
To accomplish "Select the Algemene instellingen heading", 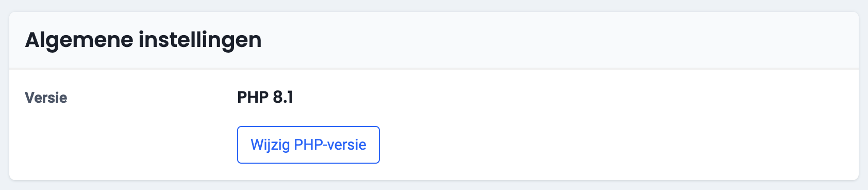I will pos(143,40).
